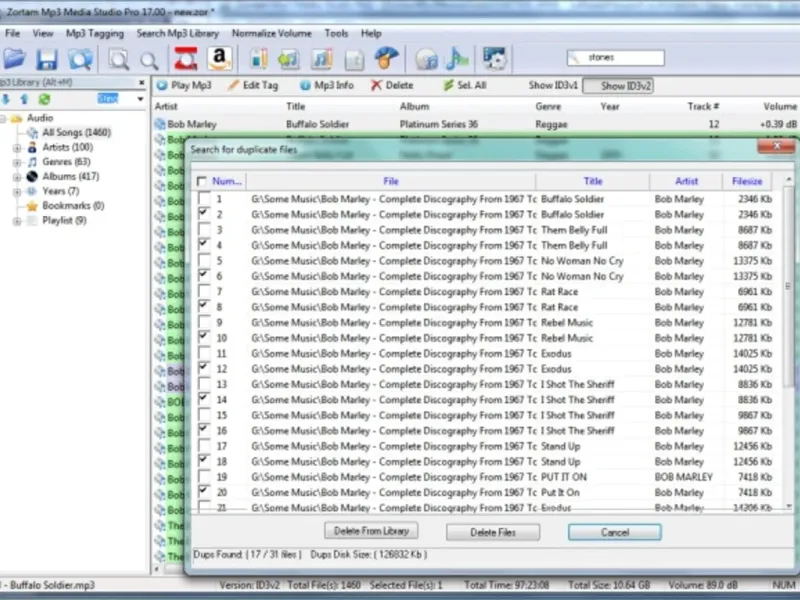Click Cancel in duplicate files dialog
The image size is (800, 600).
coord(615,532)
